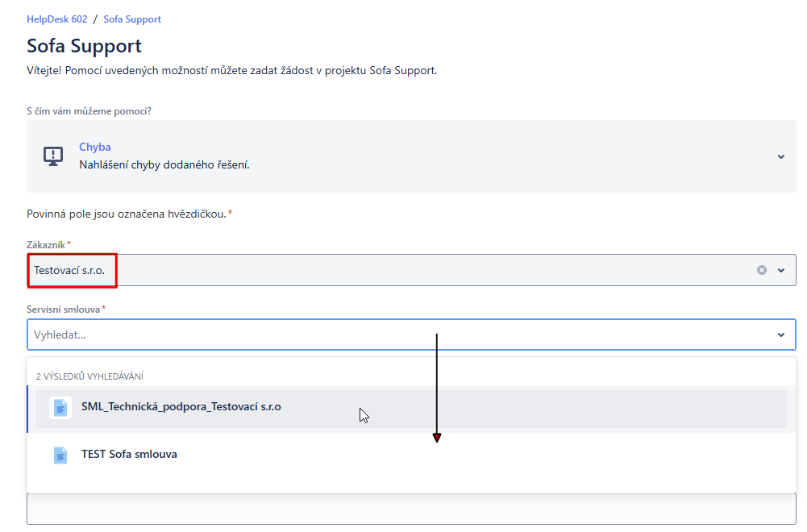807x532 pixels.
Task: Focus the Servisní smlouva search field
Action: click(387, 335)
